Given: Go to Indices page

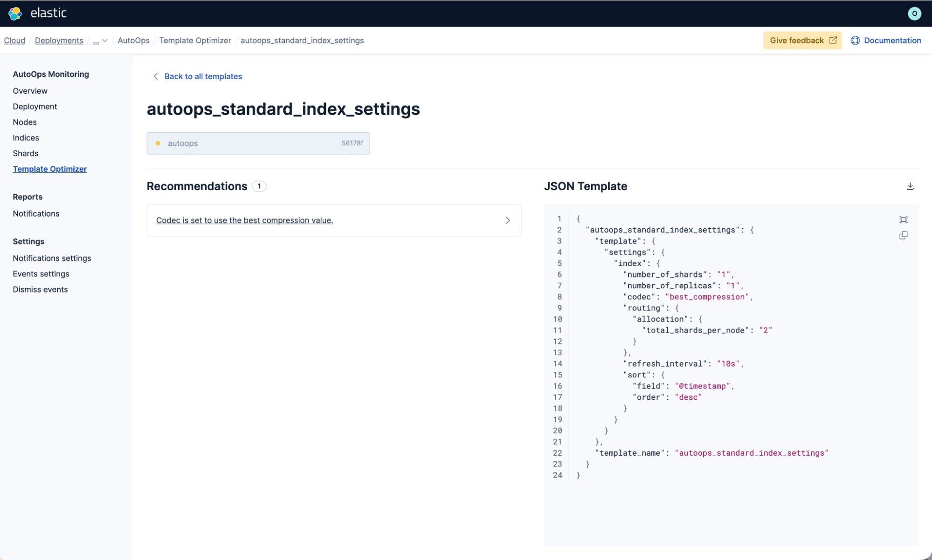Looking at the screenshot, I should click(26, 138).
